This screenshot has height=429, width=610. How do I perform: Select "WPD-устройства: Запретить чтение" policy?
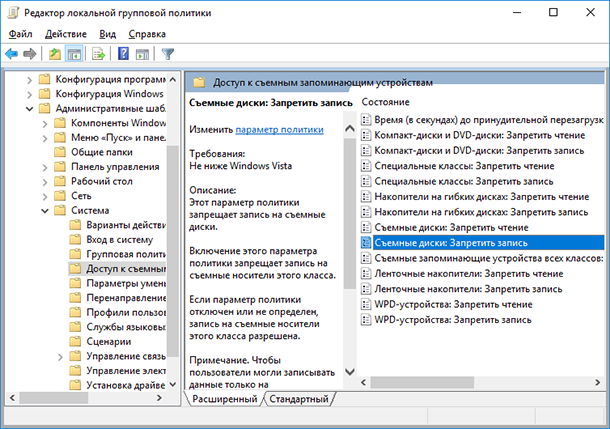[x=453, y=304]
